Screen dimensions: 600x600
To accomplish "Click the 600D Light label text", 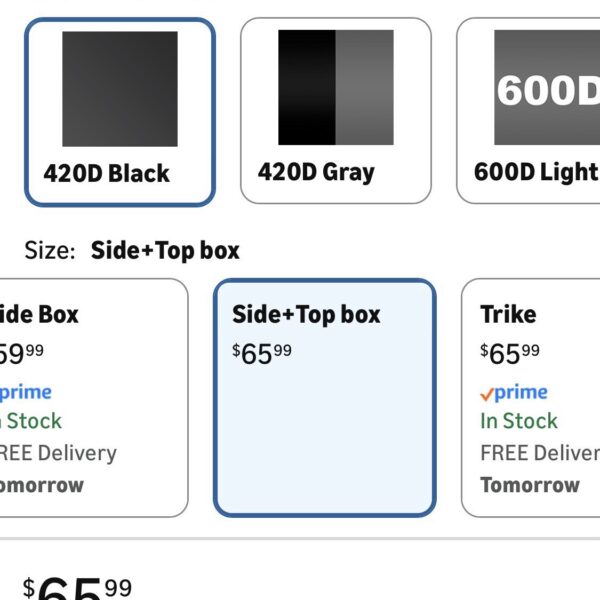I will (537, 172).
